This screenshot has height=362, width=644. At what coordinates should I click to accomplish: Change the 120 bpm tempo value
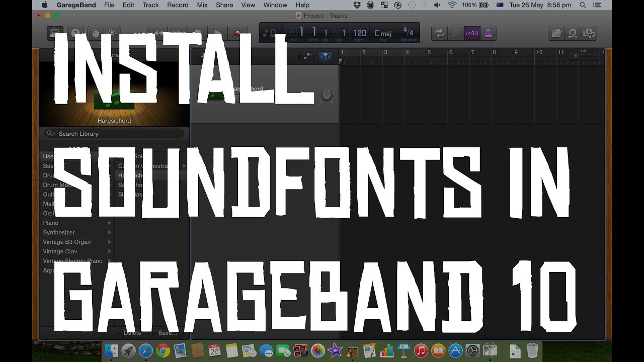click(x=360, y=34)
